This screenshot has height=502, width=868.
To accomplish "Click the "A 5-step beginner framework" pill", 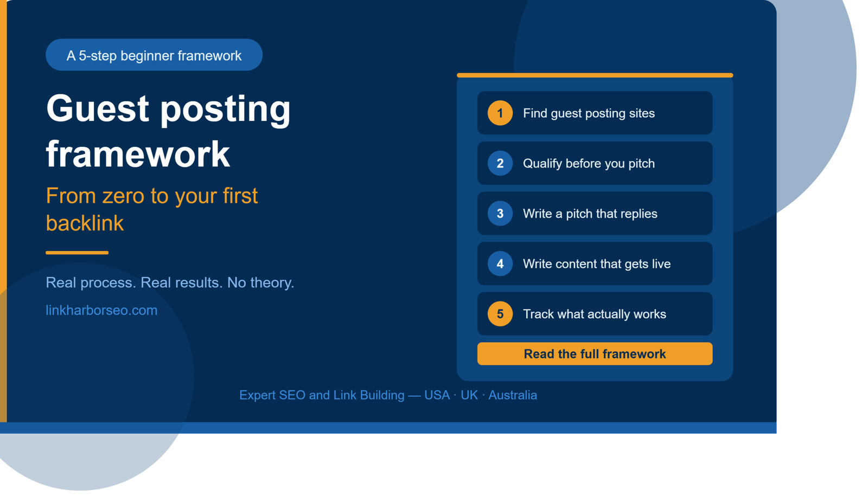I will pos(154,55).
